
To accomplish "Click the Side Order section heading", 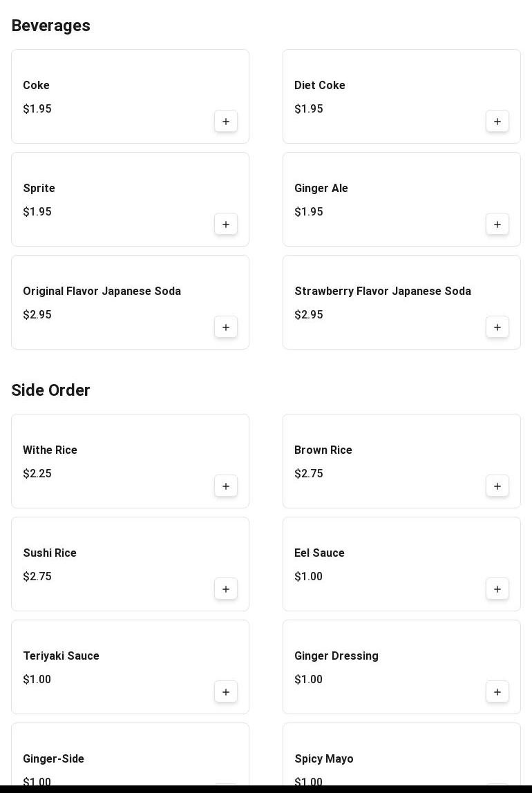I will (51, 390).
